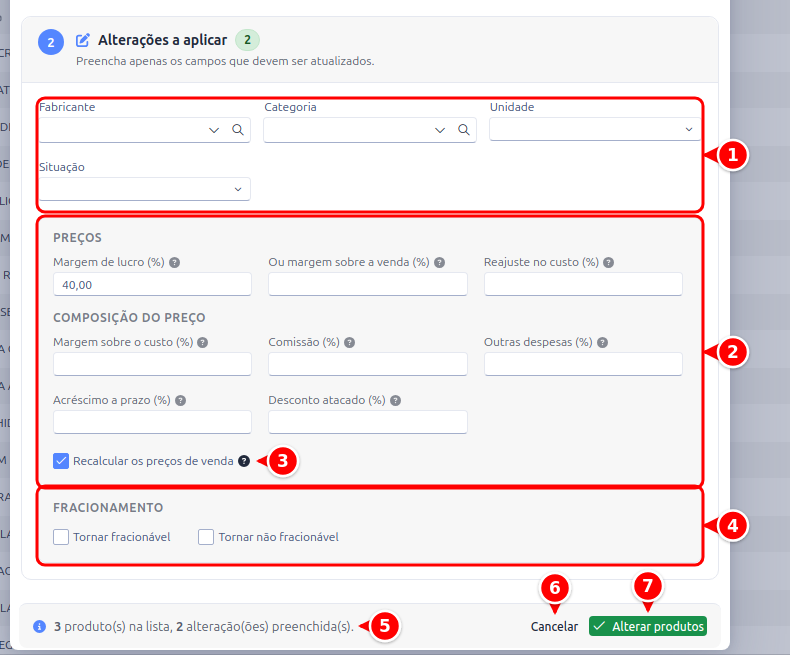790x655 pixels.
Task: Click the info icon in the footer status
Action: pyautogui.click(x=39, y=626)
